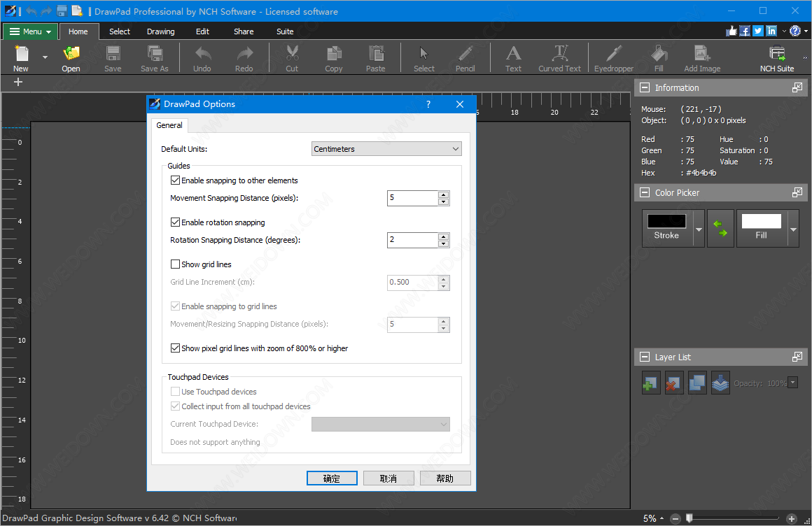Cancel with the 取消 button
812x526 pixels.
coord(388,478)
